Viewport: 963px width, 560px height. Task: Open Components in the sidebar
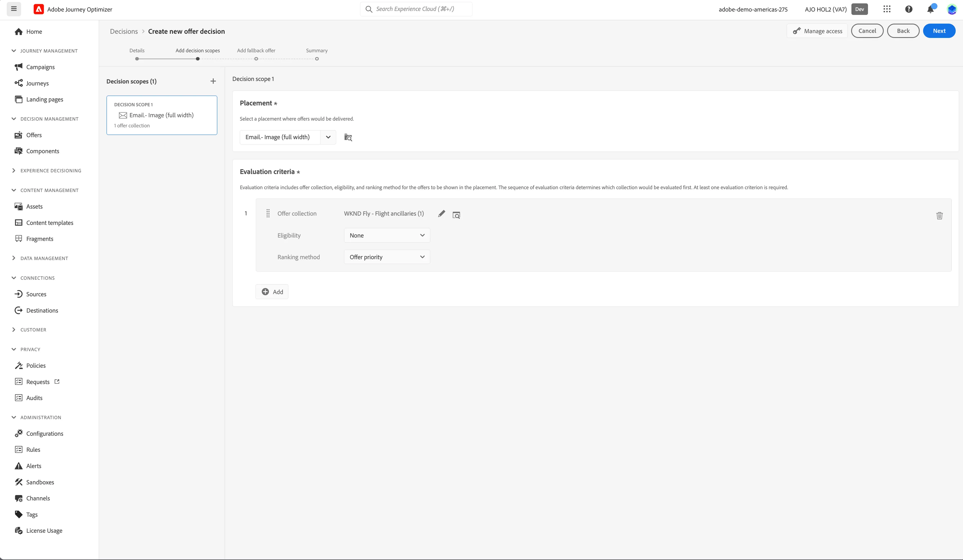42,151
